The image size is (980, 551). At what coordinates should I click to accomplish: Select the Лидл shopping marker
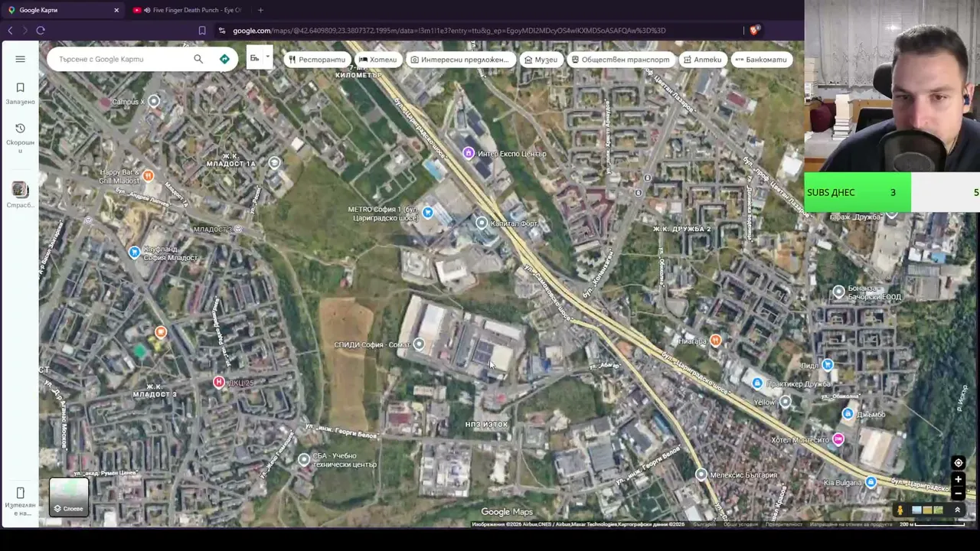pos(828,365)
